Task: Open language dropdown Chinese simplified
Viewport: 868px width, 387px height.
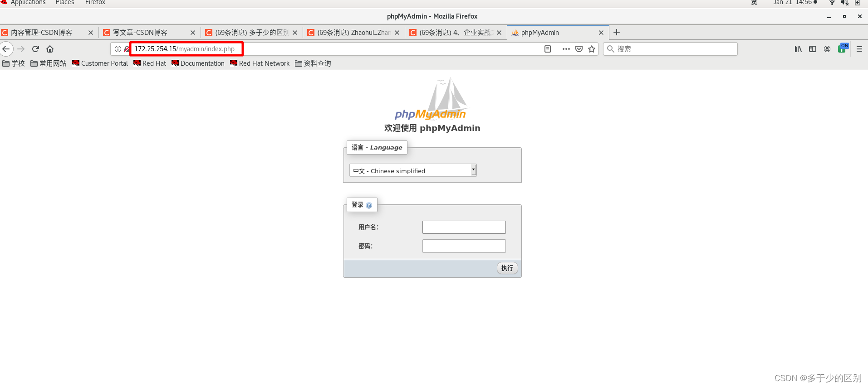Action: point(413,170)
